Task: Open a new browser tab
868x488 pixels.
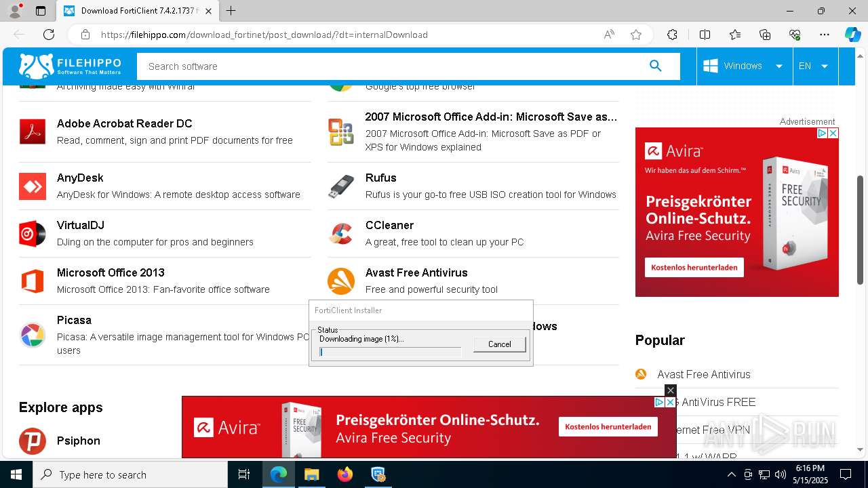Action: 231,11
